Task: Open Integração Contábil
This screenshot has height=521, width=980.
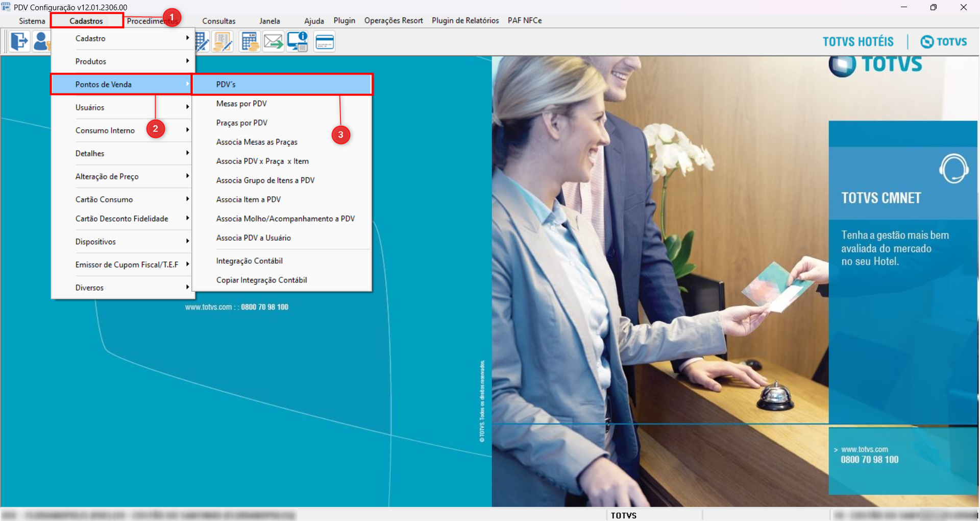Action: pos(282,260)
